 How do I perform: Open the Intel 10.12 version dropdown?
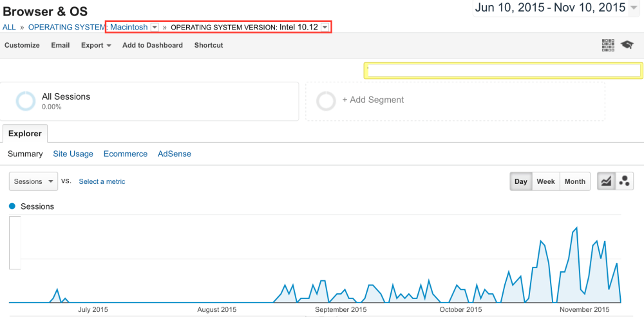325,27
